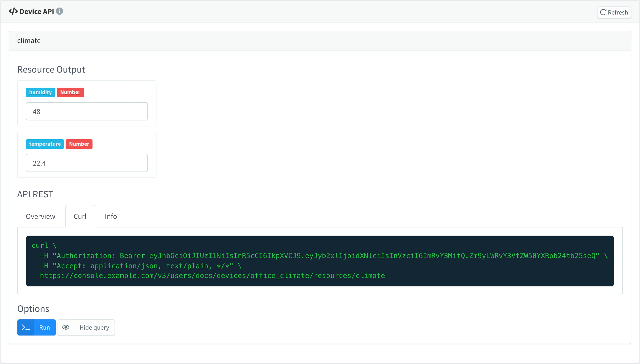Click the console.example.com URL in code block
The image size is (640, 364).
tap(212, 276)
